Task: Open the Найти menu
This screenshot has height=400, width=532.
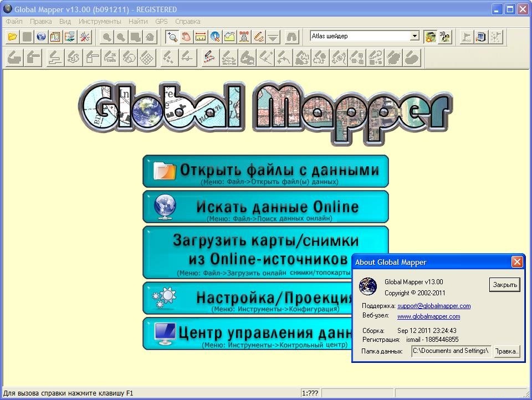Action: (138, 22)
